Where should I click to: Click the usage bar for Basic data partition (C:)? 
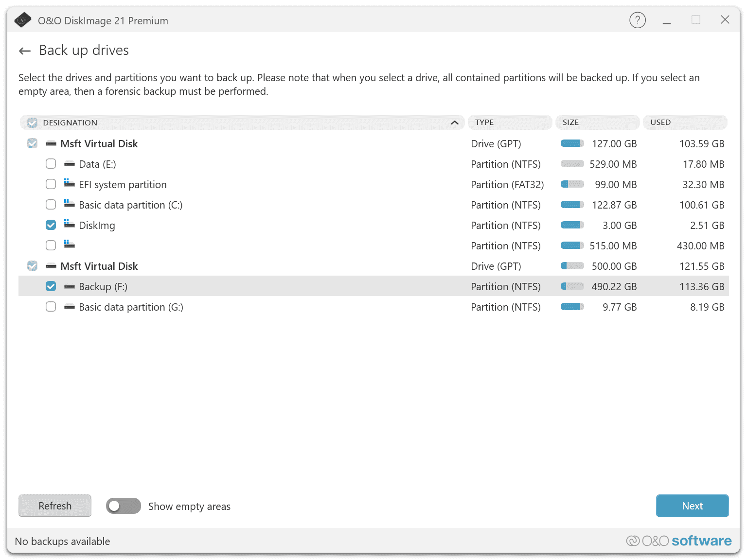[x=572, y=205]
